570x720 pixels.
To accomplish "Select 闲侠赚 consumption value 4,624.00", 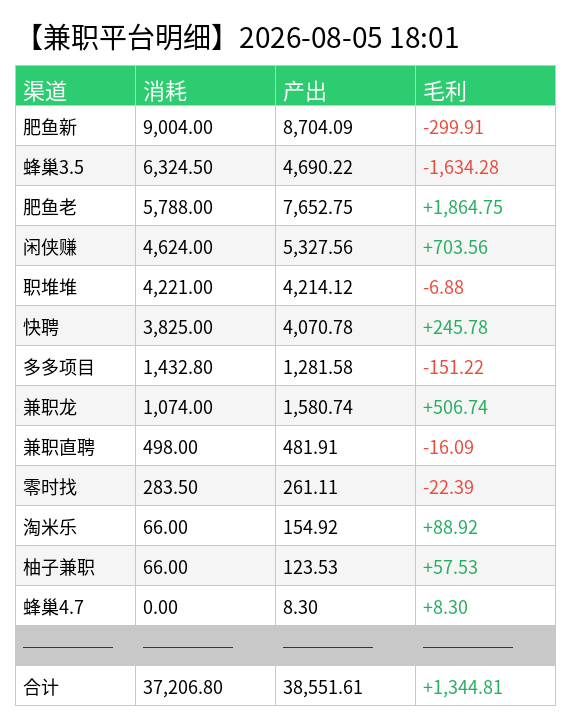I will [x=178, y=247].
